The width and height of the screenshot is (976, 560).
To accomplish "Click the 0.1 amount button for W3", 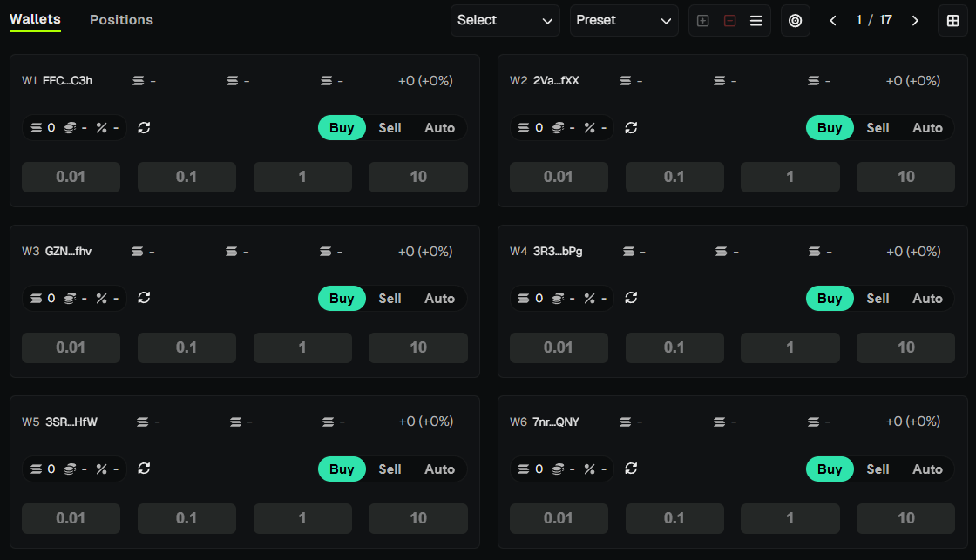I will tap(186, 347).
